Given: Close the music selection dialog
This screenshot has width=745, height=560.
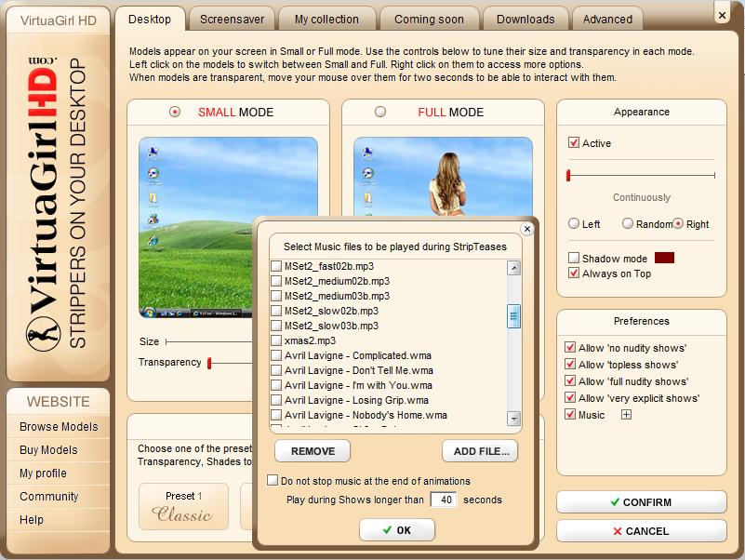Looking at the screenshot, I should (527, 229).
